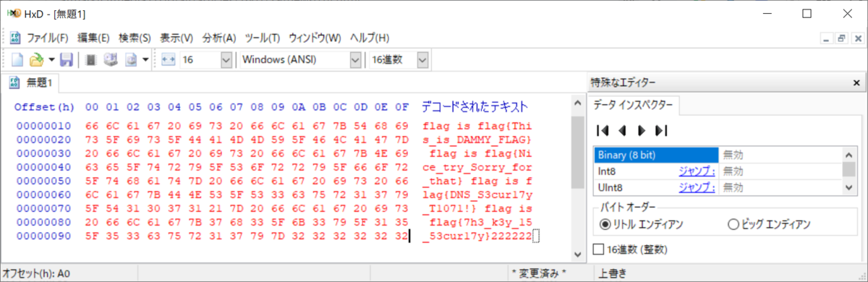Click the bytes-per-row width arrows icon
The width and height of the screenshot is (868, 282).
(x=169, y=60)
